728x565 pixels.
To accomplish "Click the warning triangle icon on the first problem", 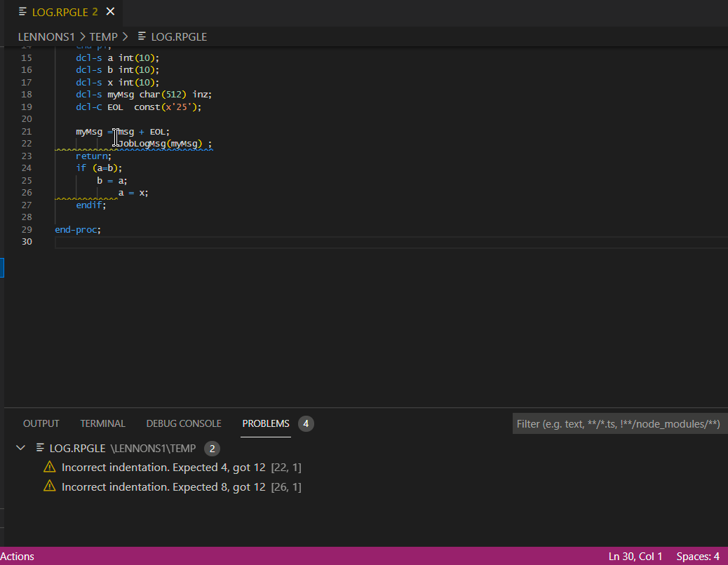I will (x=49, y=467).
